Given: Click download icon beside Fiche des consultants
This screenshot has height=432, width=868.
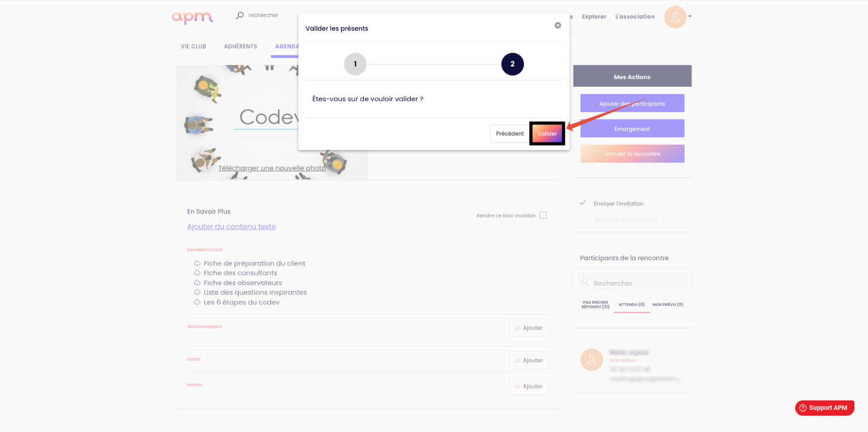Looking at the screenshot, I should click(197, 273).
